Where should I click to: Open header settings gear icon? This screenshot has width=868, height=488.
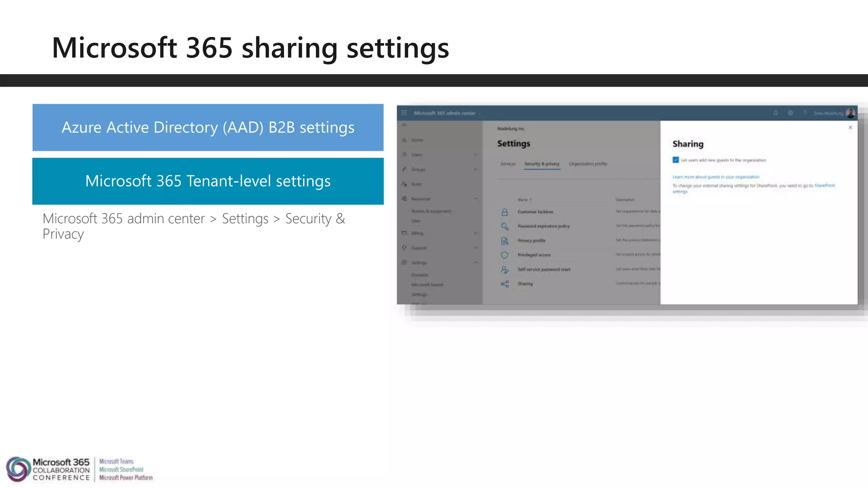tap(790, 113)
